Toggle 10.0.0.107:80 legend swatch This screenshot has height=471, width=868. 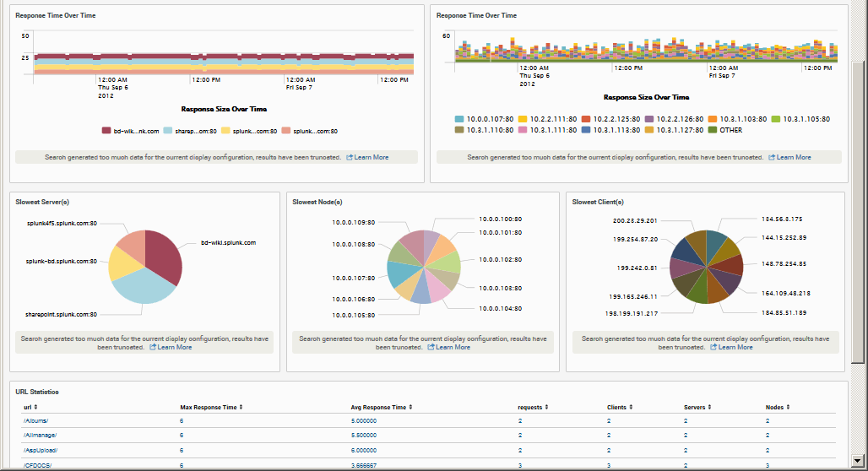(x=459, y=119)
